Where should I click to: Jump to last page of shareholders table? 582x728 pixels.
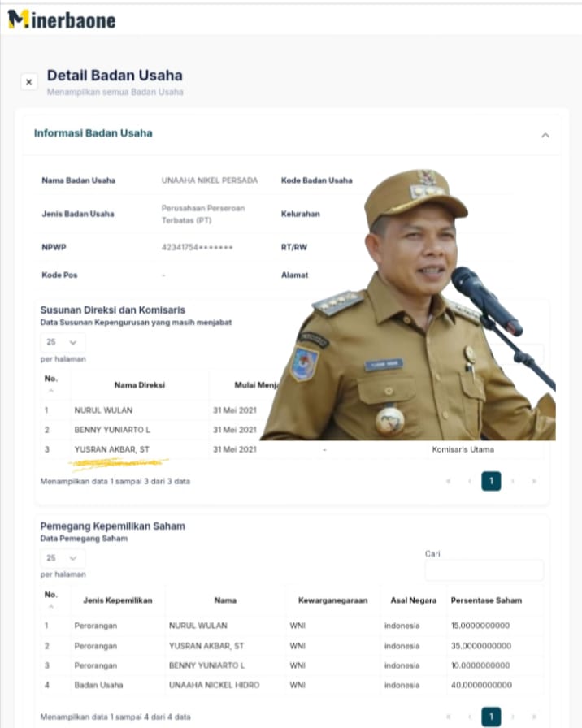(x=534, y=717)
